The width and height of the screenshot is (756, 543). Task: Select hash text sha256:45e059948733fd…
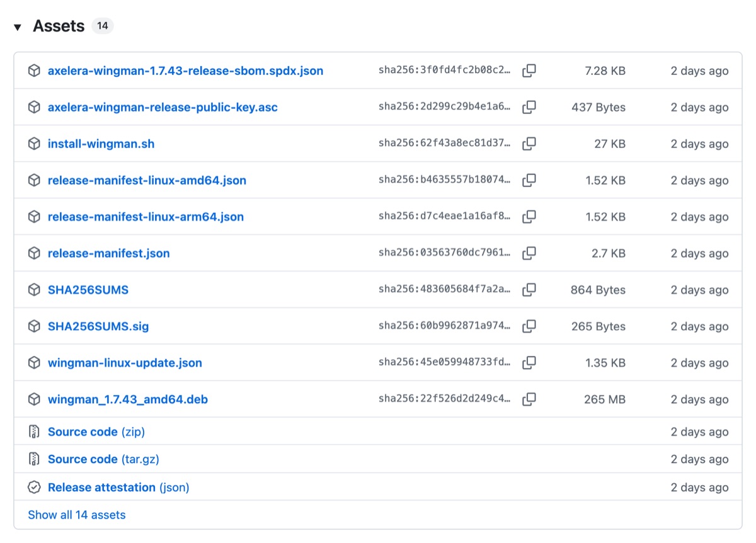(445, 363)
